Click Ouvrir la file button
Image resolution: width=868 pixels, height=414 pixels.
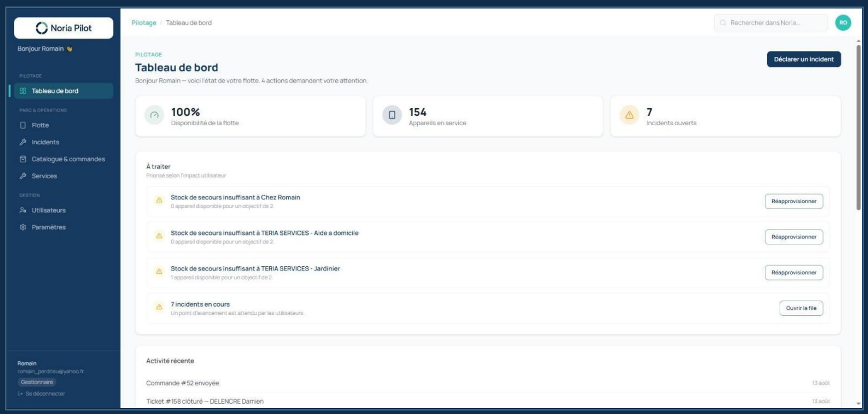pyautogui.click(x=801, y=308)
